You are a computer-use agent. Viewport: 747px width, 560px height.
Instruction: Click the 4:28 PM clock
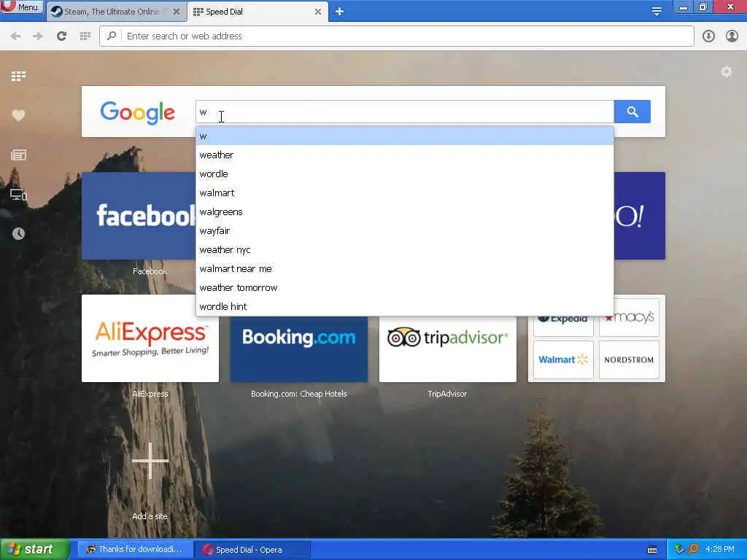[720, 550]
